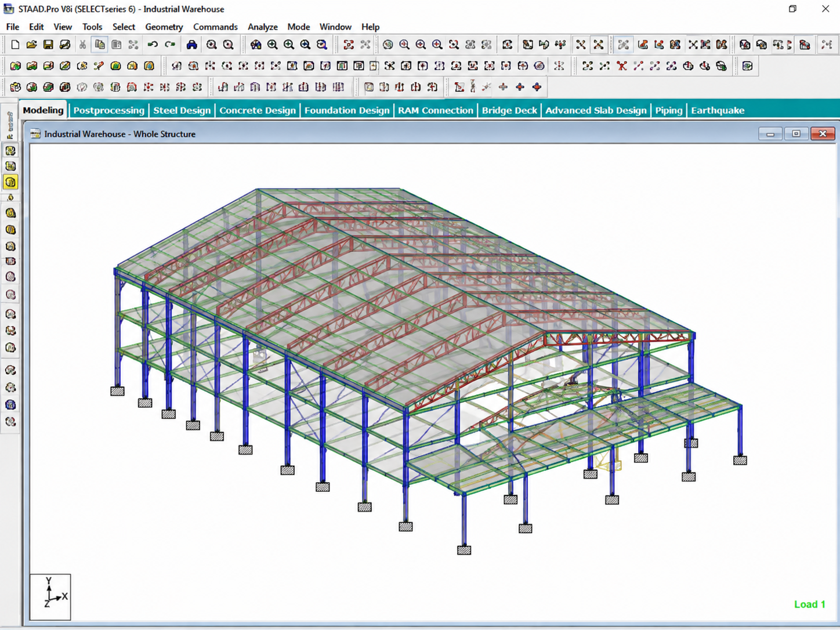Open the Tools menu

point(92,27)
